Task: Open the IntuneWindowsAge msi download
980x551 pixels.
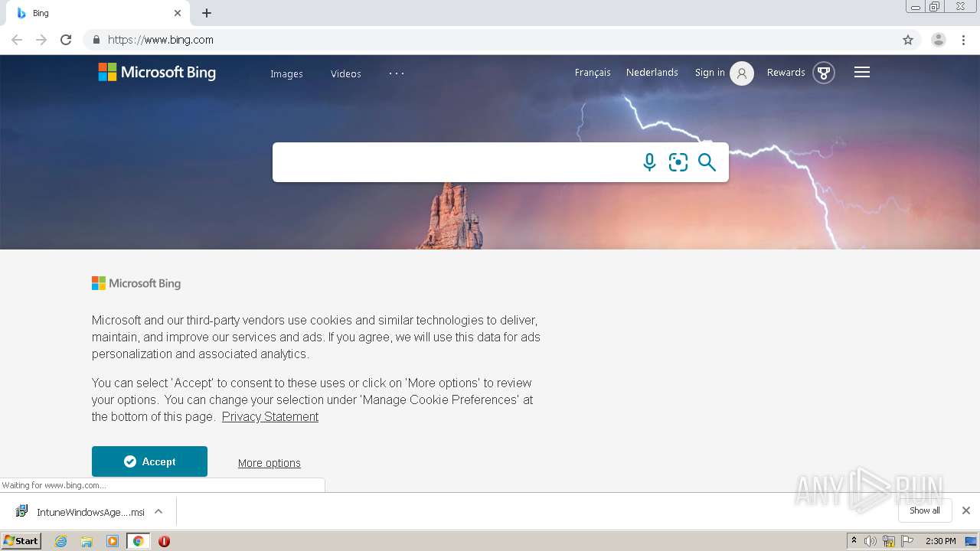Action: (x=80, y=512)
